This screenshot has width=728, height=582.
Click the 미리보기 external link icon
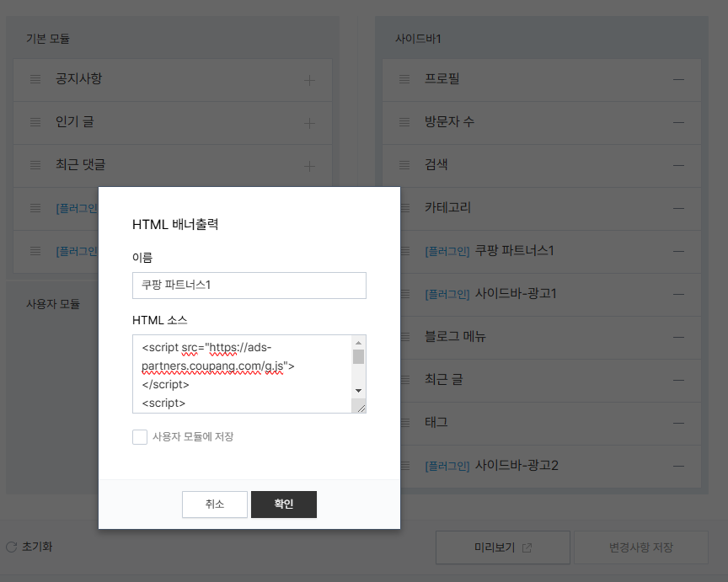click(x=527, y=548)
